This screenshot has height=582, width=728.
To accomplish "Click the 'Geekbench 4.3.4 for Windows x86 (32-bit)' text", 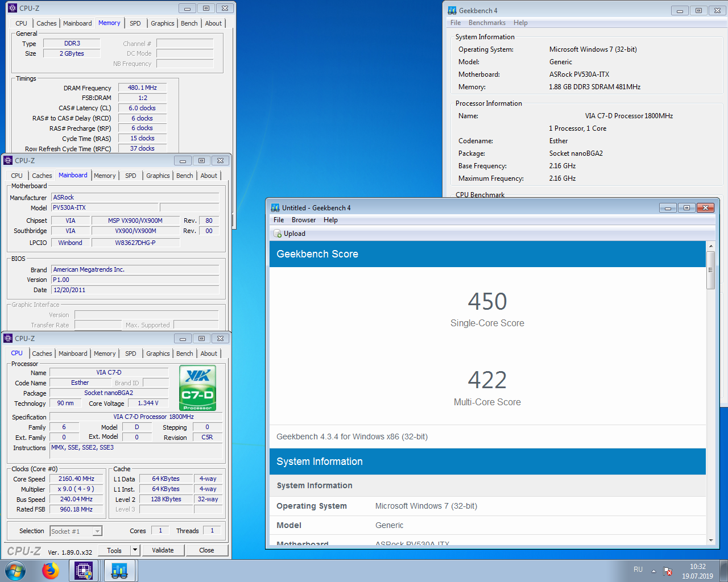I will (x=352, y=436).
